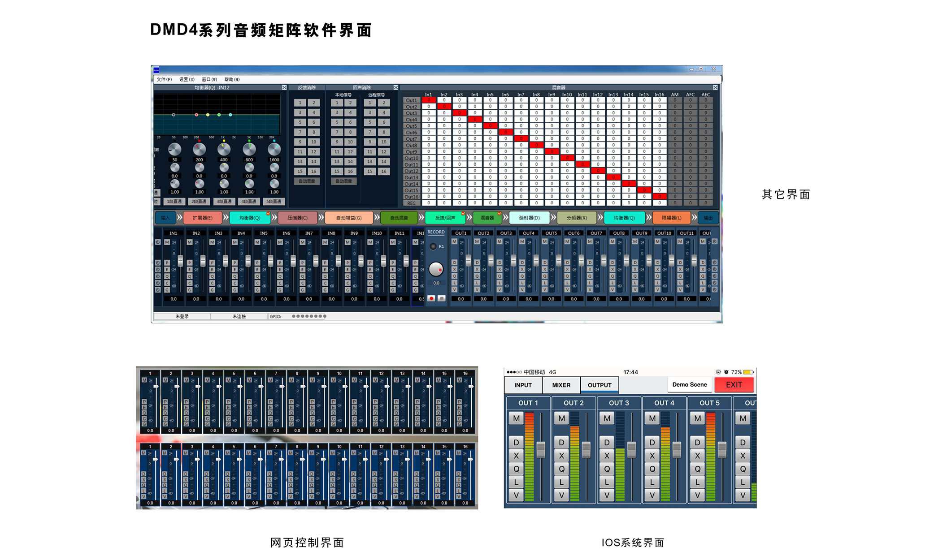934x560 pixels.
Task: Open the 延时器(D) delay block
Action: [529, 218]
